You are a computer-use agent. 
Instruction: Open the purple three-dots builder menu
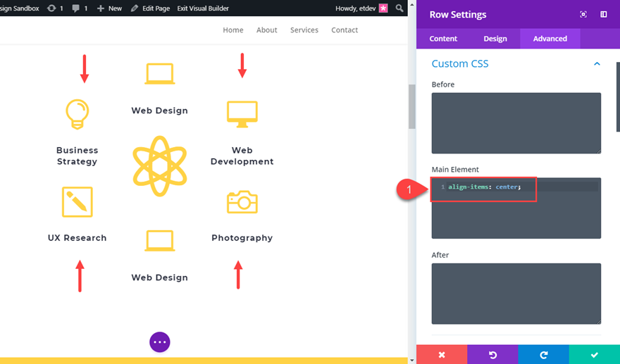coord(160,342)
